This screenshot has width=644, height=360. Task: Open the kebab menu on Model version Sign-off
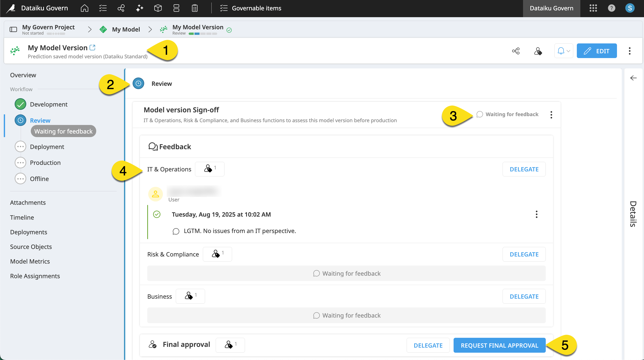551,114
